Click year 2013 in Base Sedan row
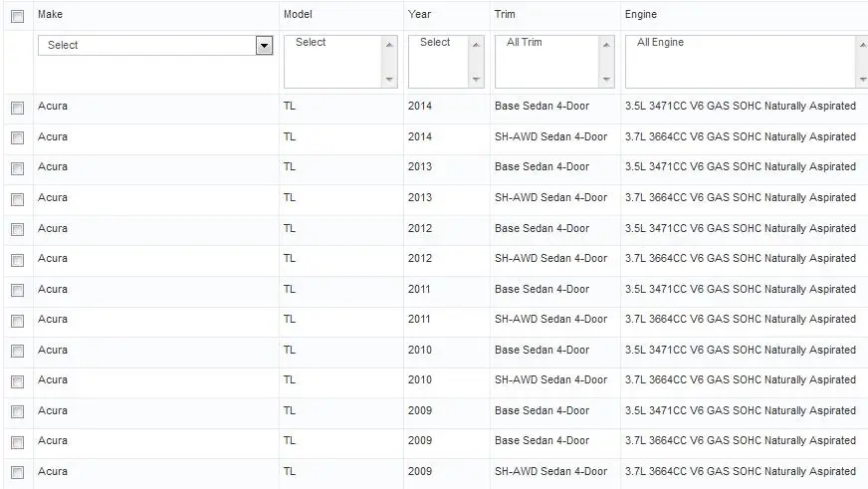868x489 pixels. pyautogui.click(x=420, y=166)
